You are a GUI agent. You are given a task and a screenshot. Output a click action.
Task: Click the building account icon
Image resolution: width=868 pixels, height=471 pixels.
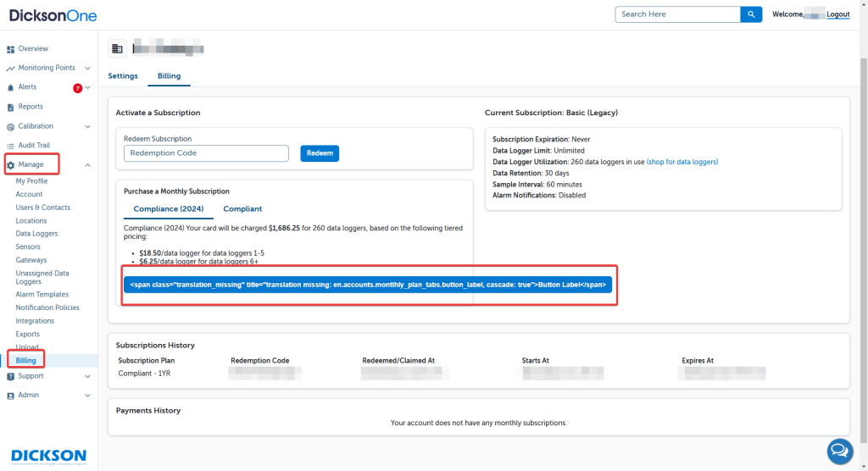coord(117,48)
